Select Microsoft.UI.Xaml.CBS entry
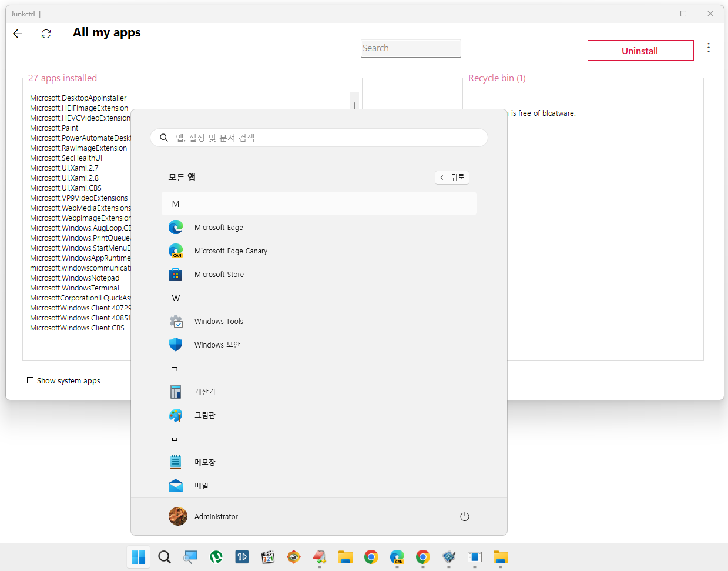Viewport: 728px width, 571px height. pos(66,188)
